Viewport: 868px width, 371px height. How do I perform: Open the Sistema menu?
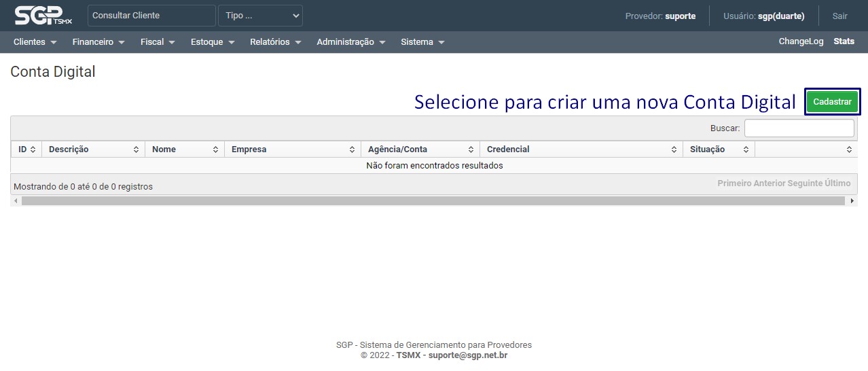click(x=422, y=42)
